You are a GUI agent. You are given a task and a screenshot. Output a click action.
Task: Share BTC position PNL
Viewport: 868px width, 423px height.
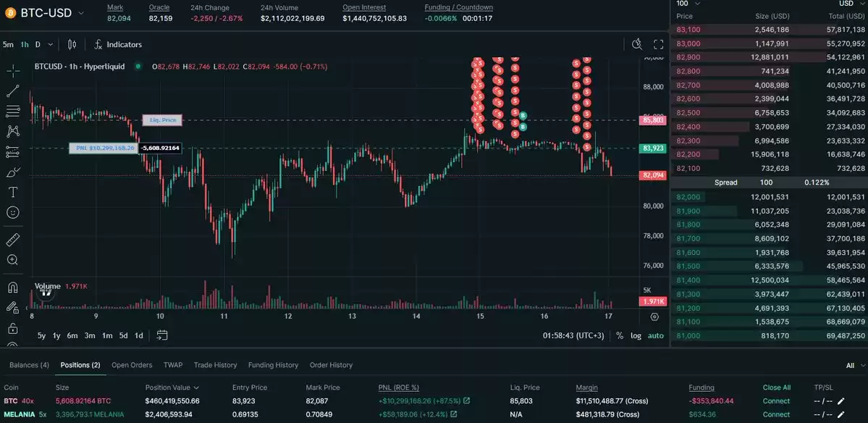click(x=467, y=401)
